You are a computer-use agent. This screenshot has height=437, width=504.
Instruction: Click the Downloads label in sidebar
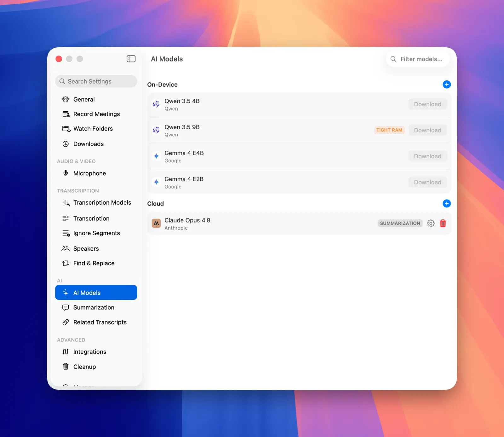pos(89,144)
